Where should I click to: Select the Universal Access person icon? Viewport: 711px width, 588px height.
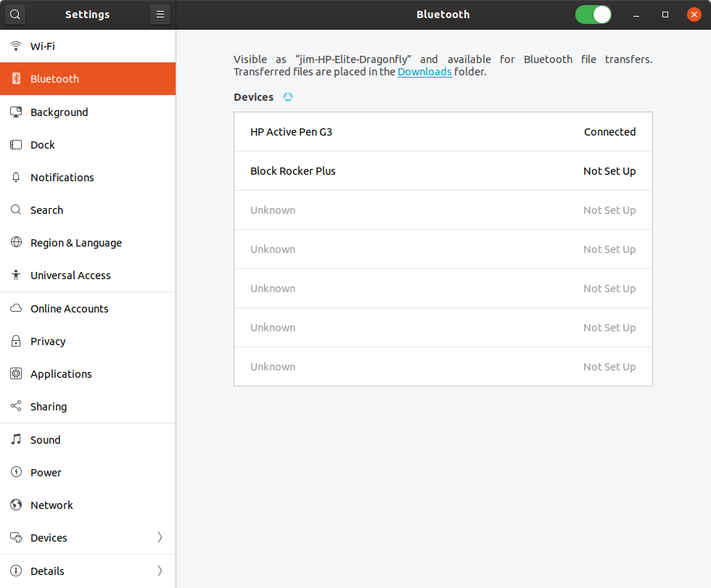click(x=16, y=276)
